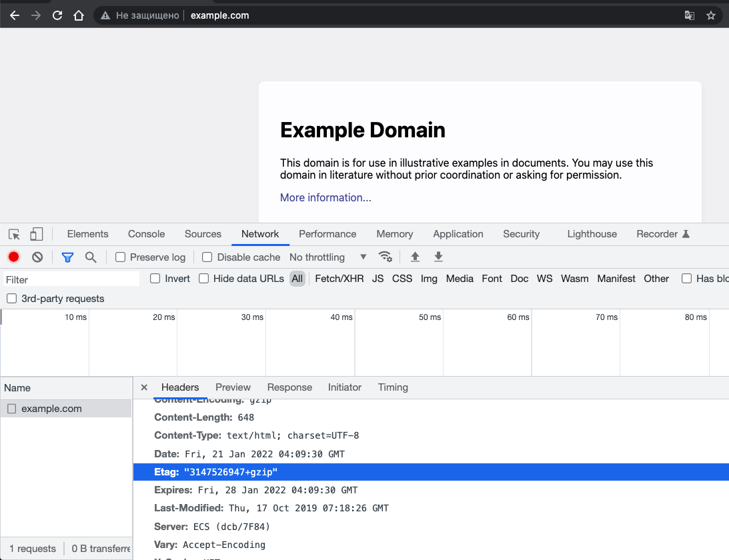729x560 pixels.
Task: Open the No throttling dropdown
Action: pyautogui.click(x=327, y=257)
